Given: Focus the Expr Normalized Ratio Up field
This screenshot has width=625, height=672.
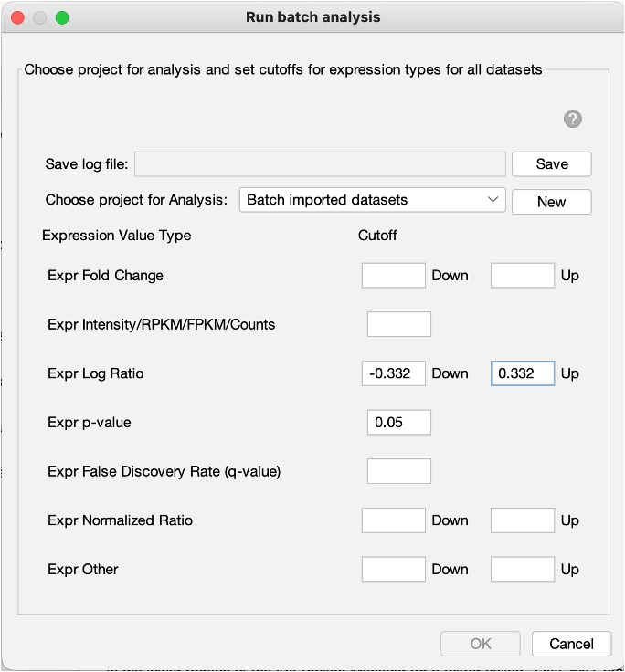Looking at the screenshot, I should (523, 520).
